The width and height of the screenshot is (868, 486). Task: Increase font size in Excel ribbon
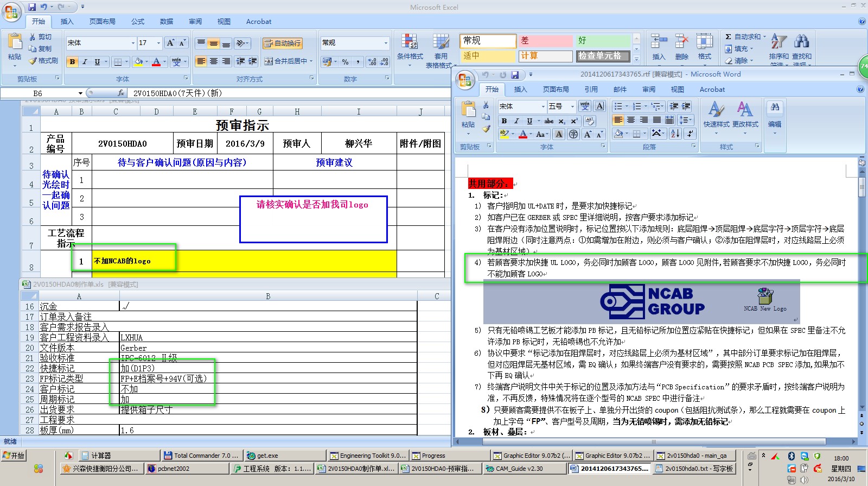tap(170, 43)
